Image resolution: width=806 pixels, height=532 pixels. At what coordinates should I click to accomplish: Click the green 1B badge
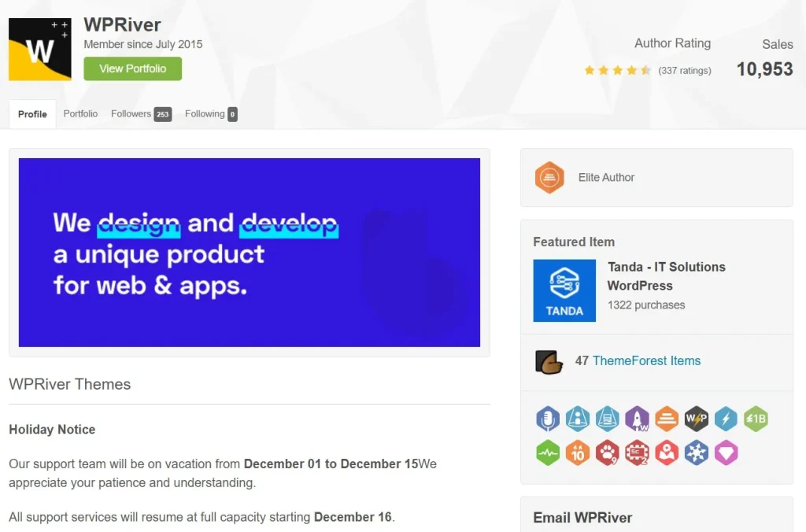[x=756, y=419]
